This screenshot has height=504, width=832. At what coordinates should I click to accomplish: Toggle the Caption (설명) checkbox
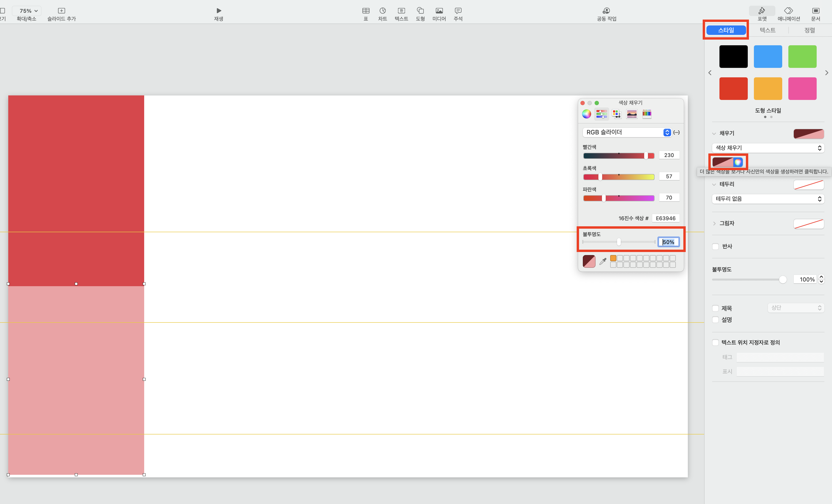coord(715,319)
